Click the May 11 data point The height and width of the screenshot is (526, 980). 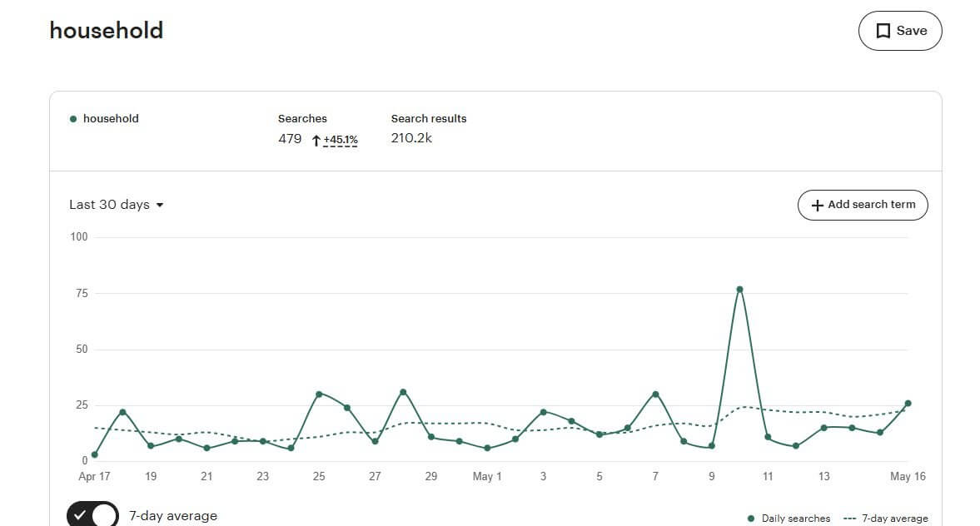coord(768,437)
